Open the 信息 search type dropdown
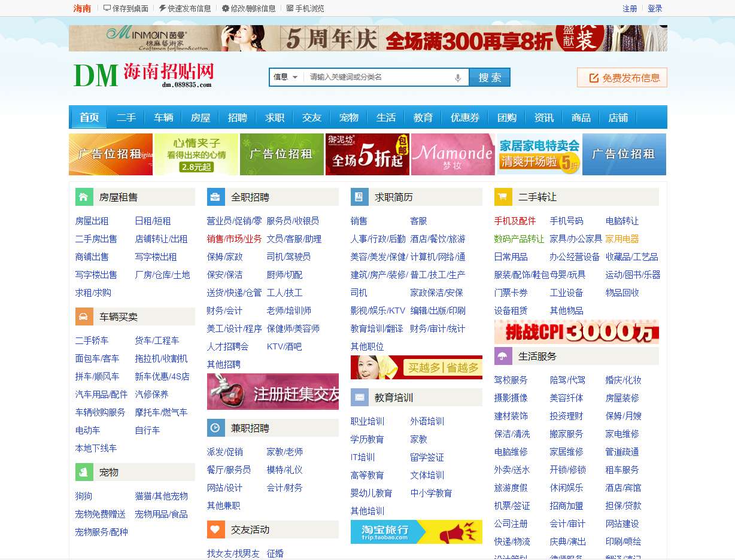735x560 pixels. pyautogui.click(x=286, y=77)
